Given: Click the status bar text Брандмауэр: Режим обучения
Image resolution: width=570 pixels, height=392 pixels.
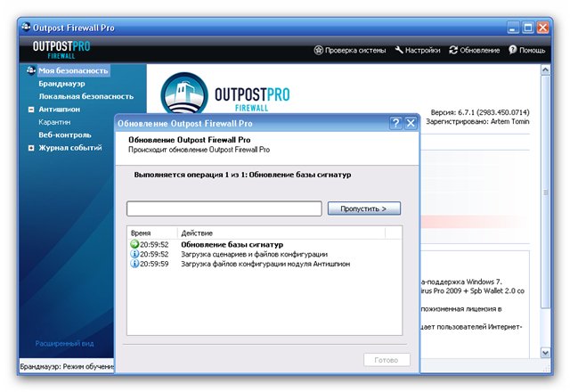Looking at the screenshot, I should 67,366.
